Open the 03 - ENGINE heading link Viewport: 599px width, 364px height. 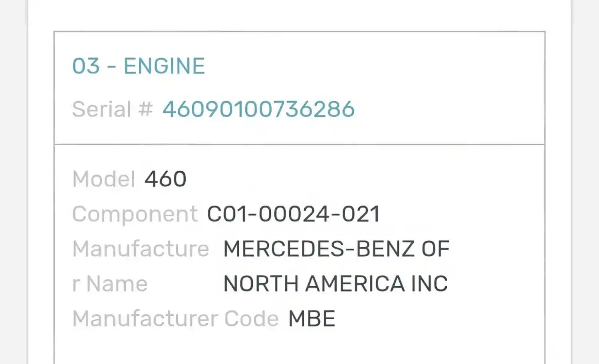(138, 66)
